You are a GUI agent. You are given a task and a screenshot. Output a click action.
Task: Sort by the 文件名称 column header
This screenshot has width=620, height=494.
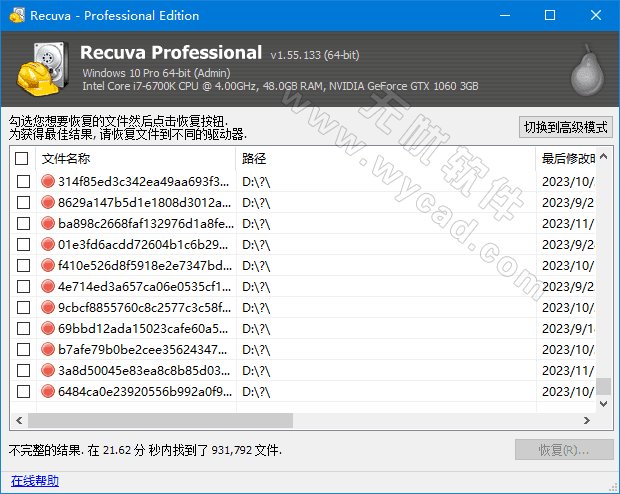click(136, 159)
